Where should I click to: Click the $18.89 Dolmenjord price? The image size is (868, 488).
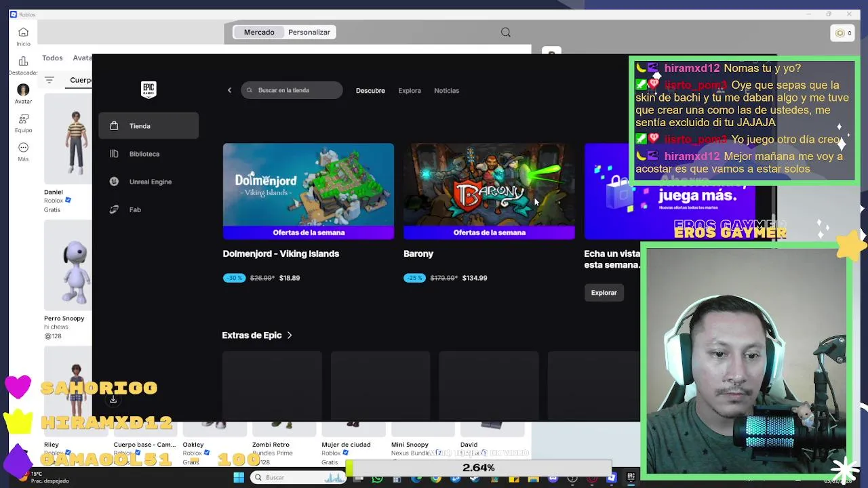290,278
